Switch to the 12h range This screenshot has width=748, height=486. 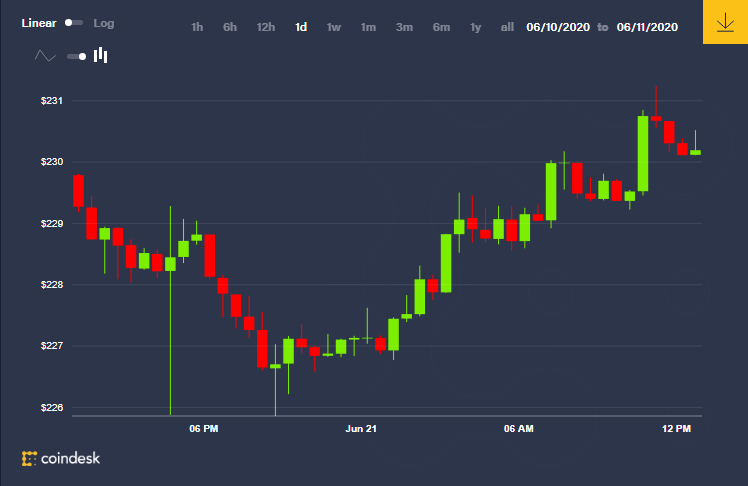point(266,27)
